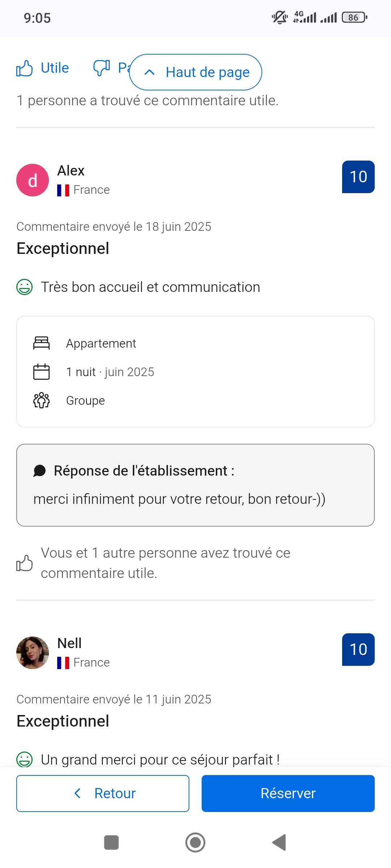Screen dimensions: 391x868
Task: Tap the thumbs-down not useful icon
Action: click(x=101, y=68)
